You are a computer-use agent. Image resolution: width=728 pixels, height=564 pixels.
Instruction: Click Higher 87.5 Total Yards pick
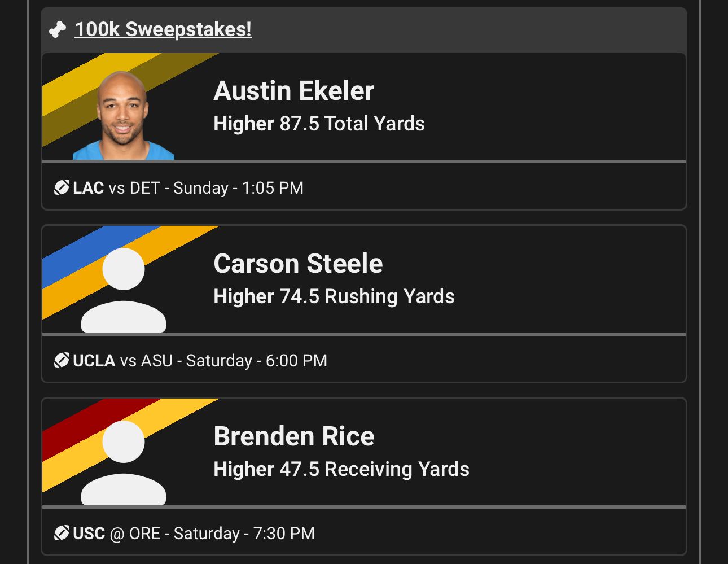[x=319, y=124]
